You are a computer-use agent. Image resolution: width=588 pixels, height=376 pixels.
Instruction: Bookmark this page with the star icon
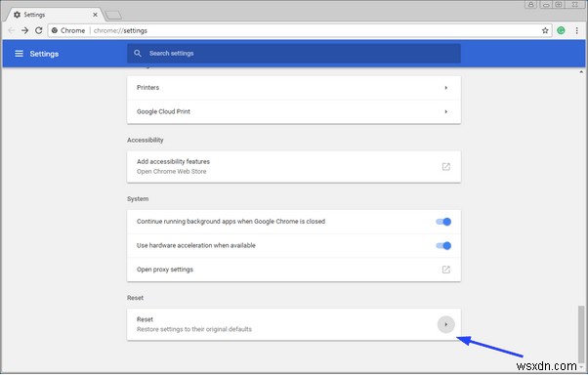click(x=545, y=30)
